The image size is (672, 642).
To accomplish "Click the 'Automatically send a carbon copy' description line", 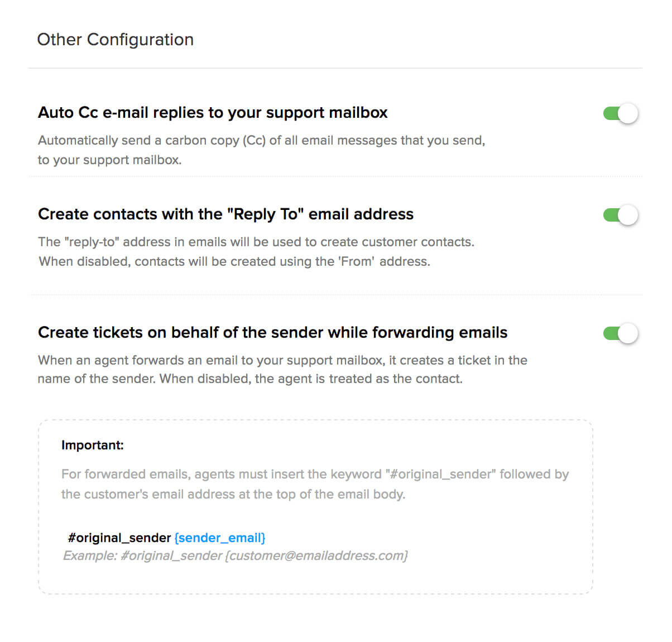I will [x=261, y=140].
